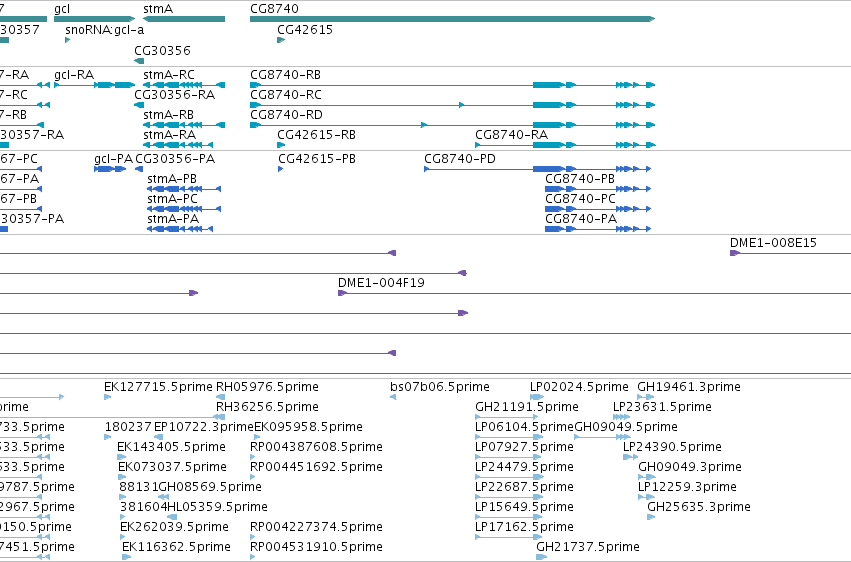Click transcript gcl-RA label
This screenshot has height=562, width=851.
(x=74, y=74)
